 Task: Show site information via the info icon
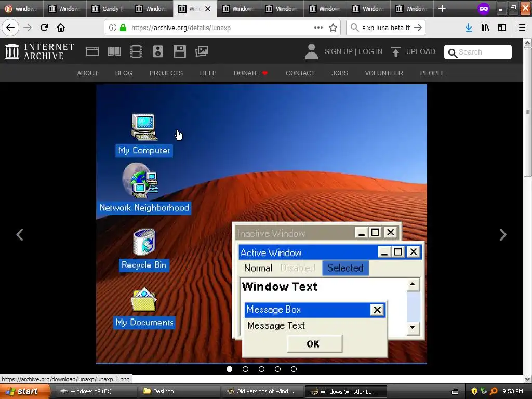(x=113, y=28)
